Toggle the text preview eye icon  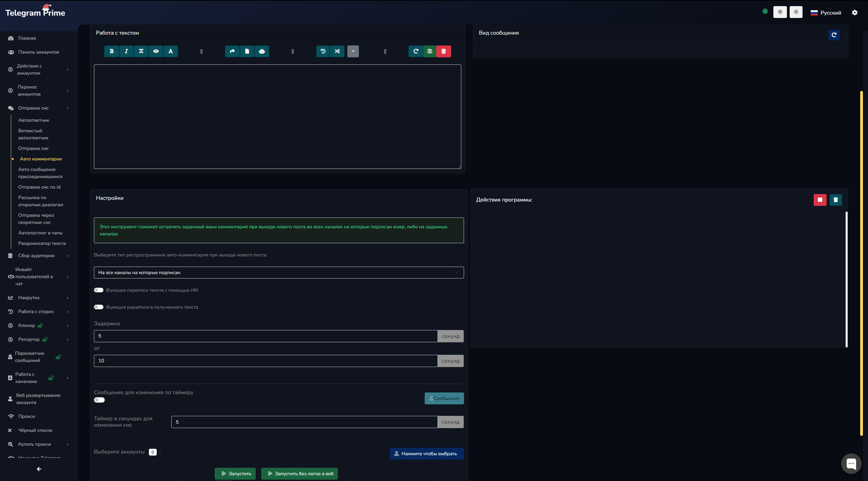(x=156, y=51)
